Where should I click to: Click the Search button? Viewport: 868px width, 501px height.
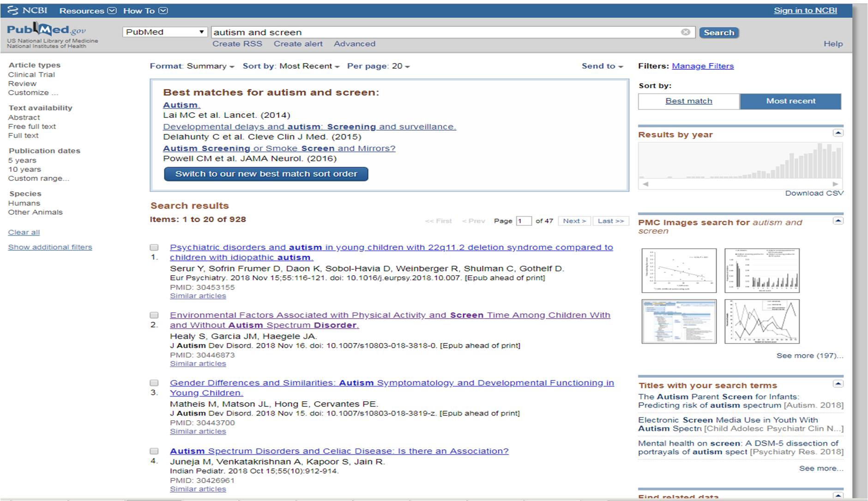tap(719, 32)
